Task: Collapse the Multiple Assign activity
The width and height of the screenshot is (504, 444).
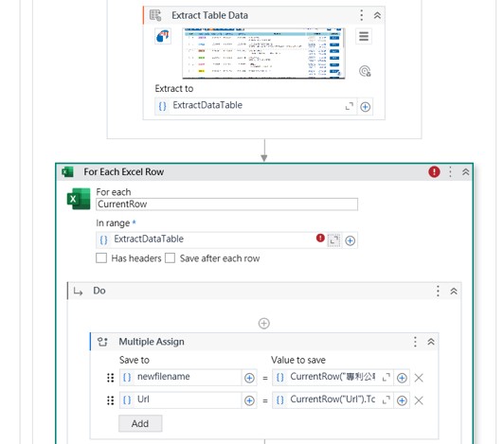Action: pyautogui.click(x=431, y=342)
